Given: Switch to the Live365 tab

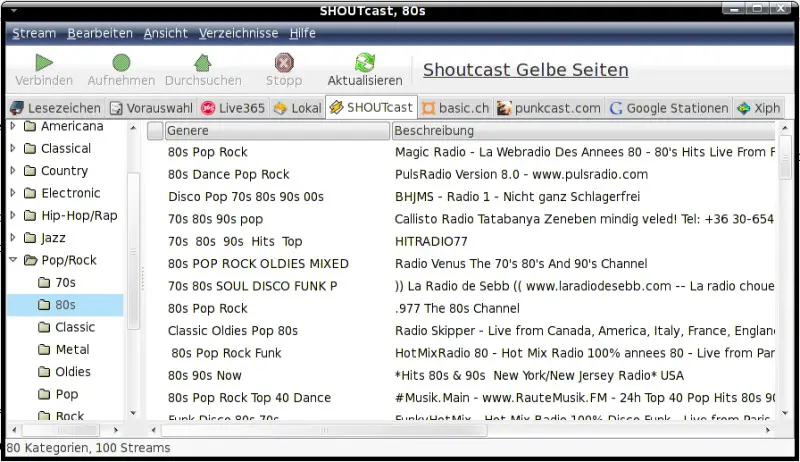Looking at the screenshot, I should [x=233, y=108].
